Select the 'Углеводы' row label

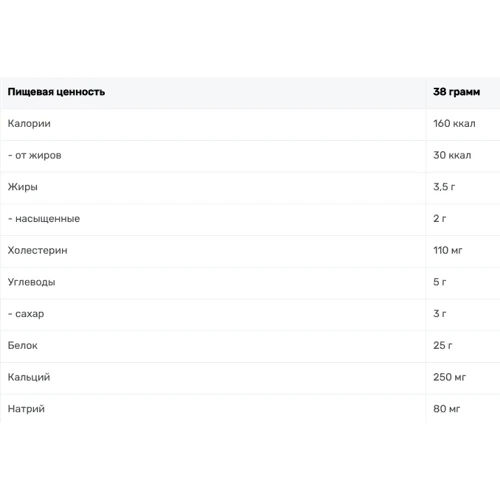pos(31,282)
